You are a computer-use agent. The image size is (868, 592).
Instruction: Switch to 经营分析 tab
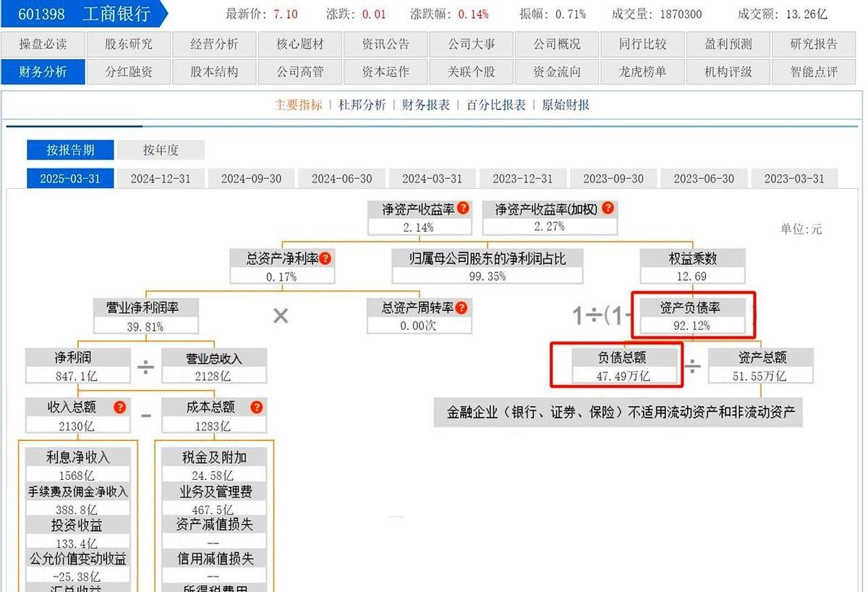pos(214,45)
